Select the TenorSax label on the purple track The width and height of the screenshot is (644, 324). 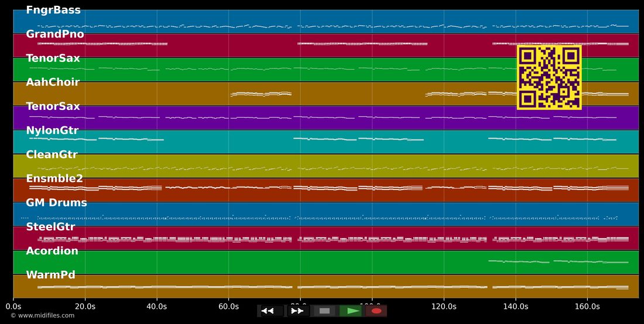click(53, 106)
